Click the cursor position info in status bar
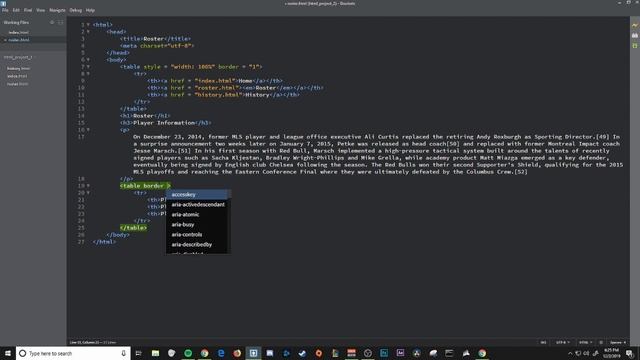 coord(93,342)
